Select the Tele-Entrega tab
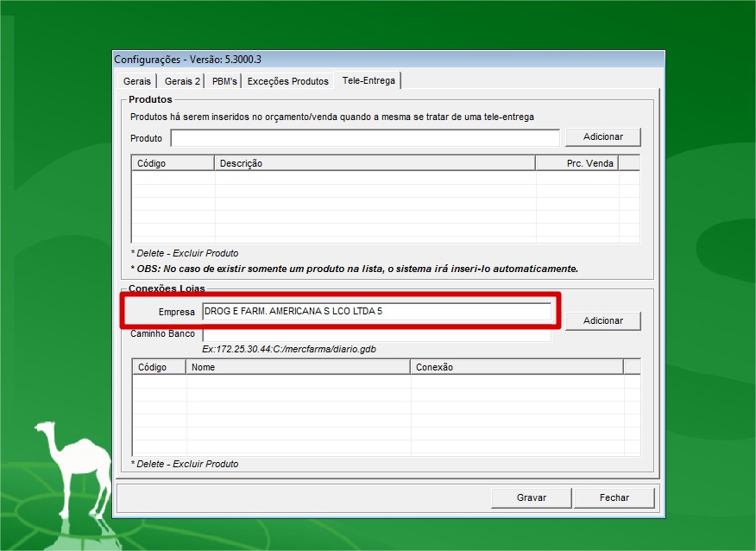The height and width of the screenshot is (551, 756). [x=369, y=80]
